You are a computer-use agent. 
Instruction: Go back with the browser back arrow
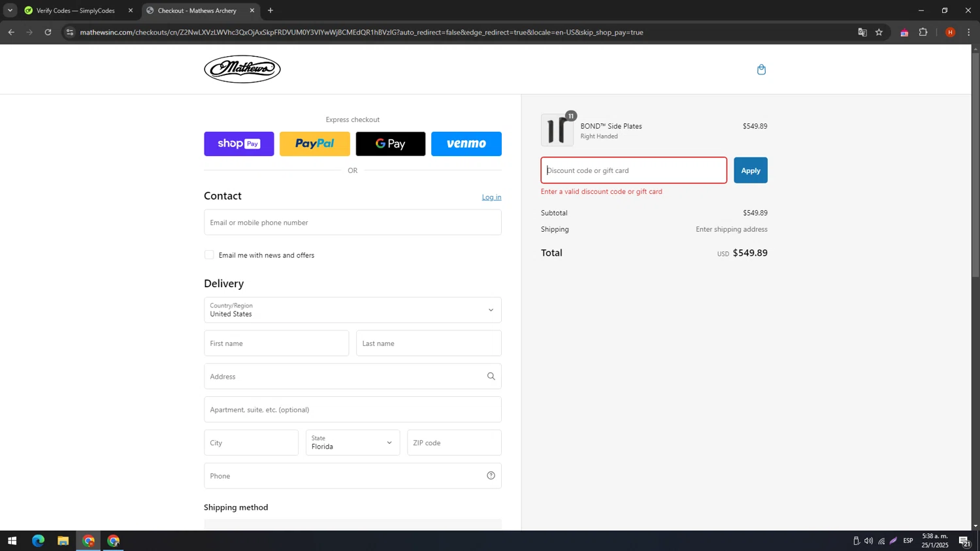pyautogui.click(x=11, y=32)
